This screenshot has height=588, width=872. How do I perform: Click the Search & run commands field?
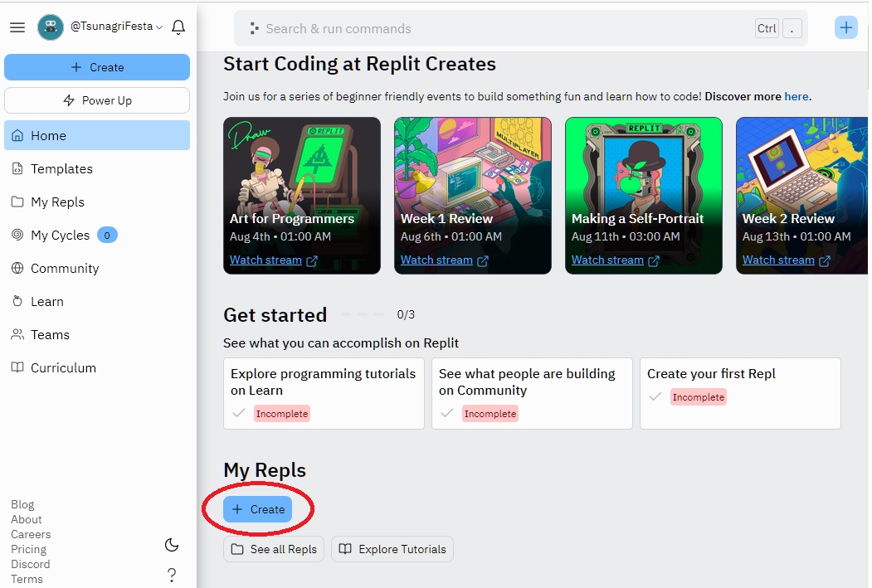(x=520, y=28)
